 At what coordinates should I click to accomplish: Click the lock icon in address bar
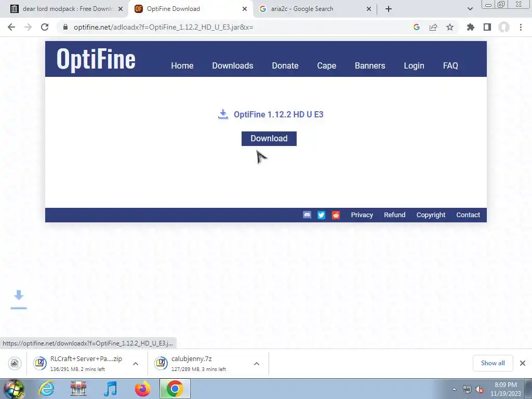(65, 27)
